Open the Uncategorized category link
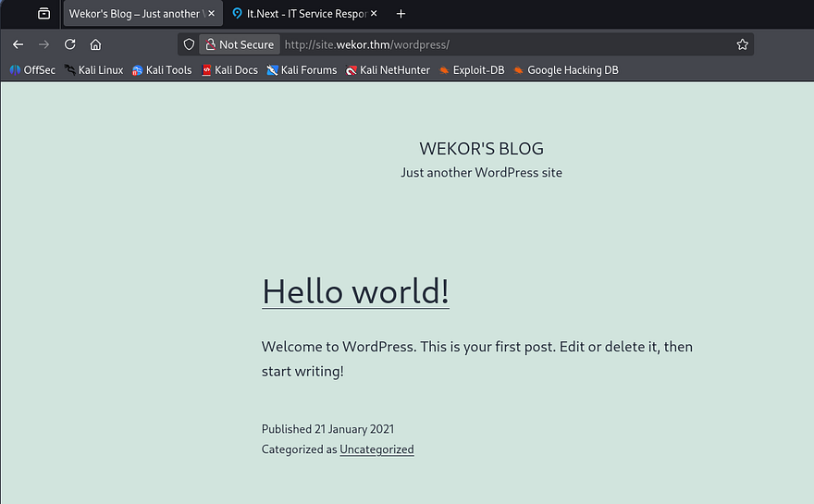 (x=376, y=449)
